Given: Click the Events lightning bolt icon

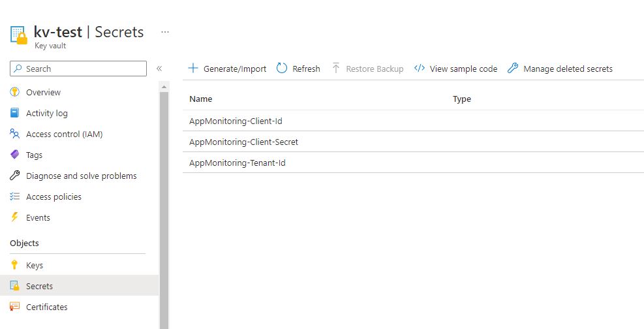Looking at the screenshot, I should click(x=15, y=217).
